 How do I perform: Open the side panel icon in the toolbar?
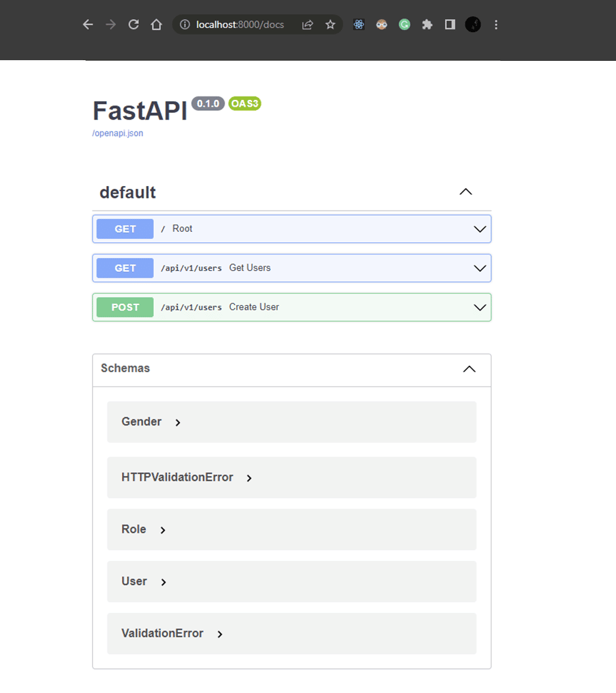pos(449,24)
